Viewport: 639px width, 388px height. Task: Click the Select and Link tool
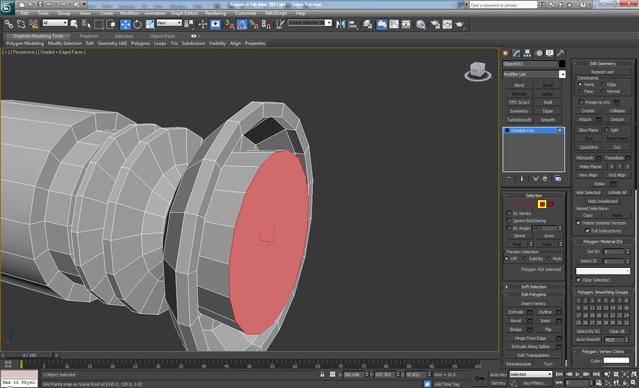point(9,24)
